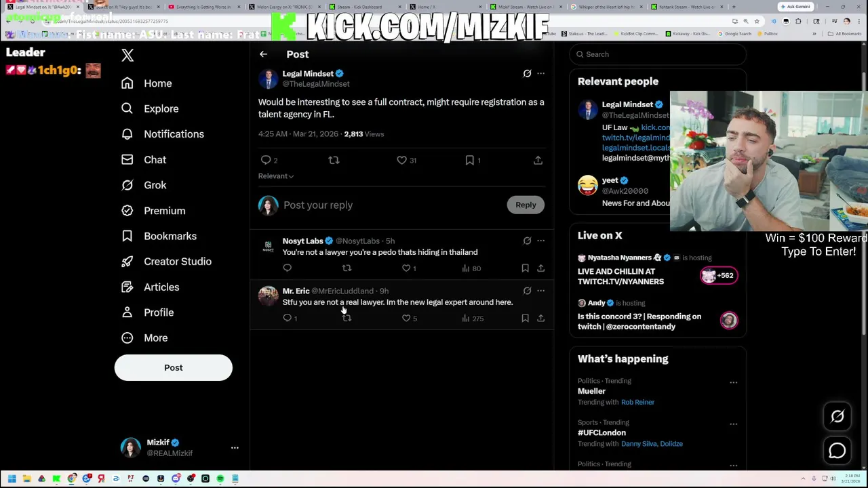Bookmark the Mr. Eric comment
The width and height of the screenshot is (868, 488).
[525, 319]
